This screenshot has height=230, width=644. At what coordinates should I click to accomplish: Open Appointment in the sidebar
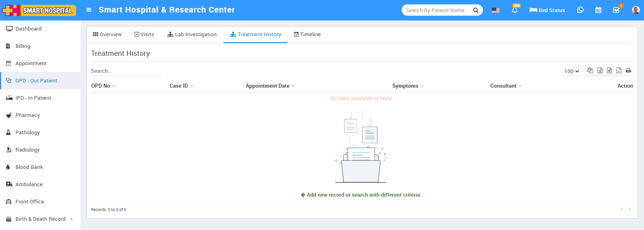(40, 64)
